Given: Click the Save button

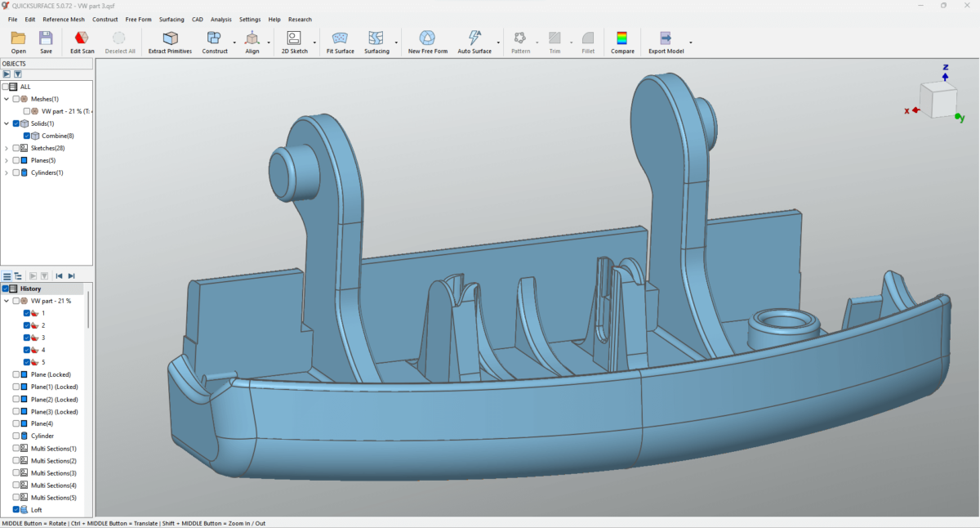Looking at the screenshot, I should (x=46, y=38).
